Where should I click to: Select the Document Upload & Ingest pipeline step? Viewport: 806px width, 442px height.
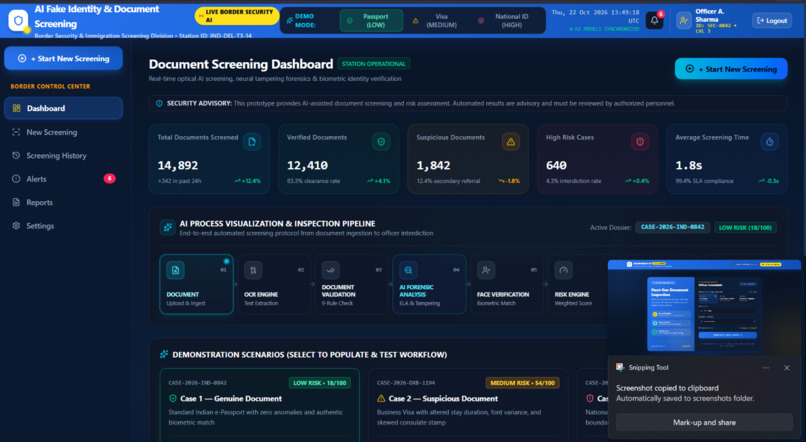coord(196,284)
